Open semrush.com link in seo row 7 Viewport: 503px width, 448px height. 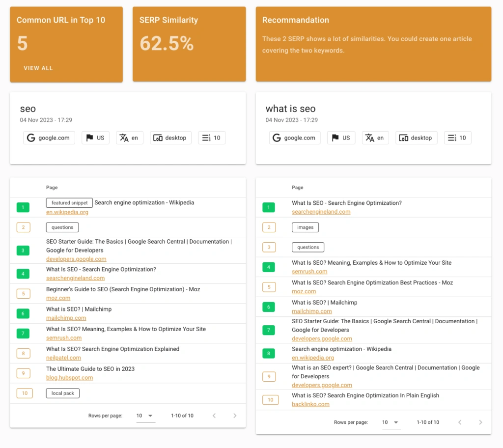[64, 338]
